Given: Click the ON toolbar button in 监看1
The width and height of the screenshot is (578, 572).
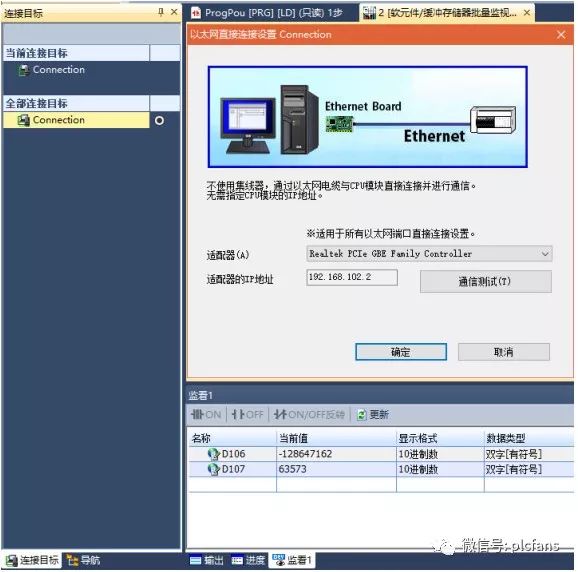Looking at the screenshot, I should point(206,415).
